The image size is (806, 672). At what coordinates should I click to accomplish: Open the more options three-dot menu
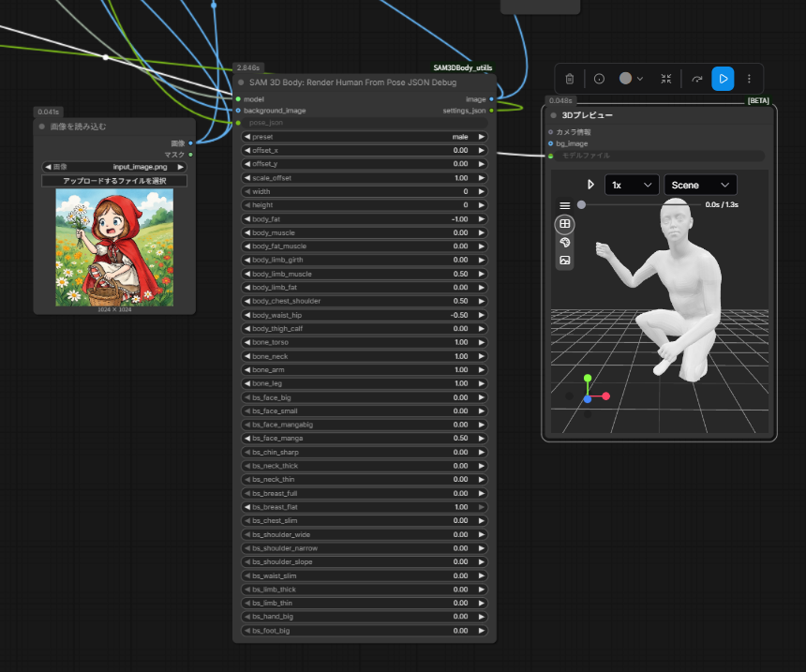click(749, 79)
